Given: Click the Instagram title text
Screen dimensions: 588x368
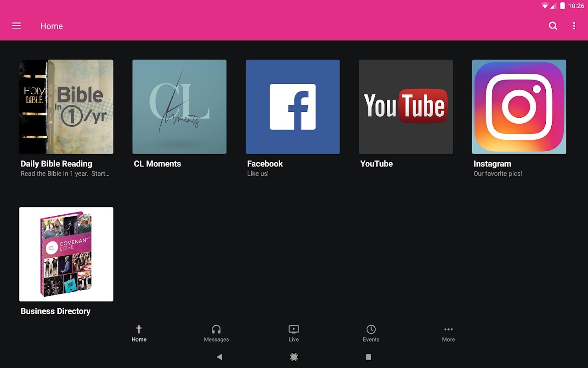Looking at the screenshot, I should tap(492, 164).
